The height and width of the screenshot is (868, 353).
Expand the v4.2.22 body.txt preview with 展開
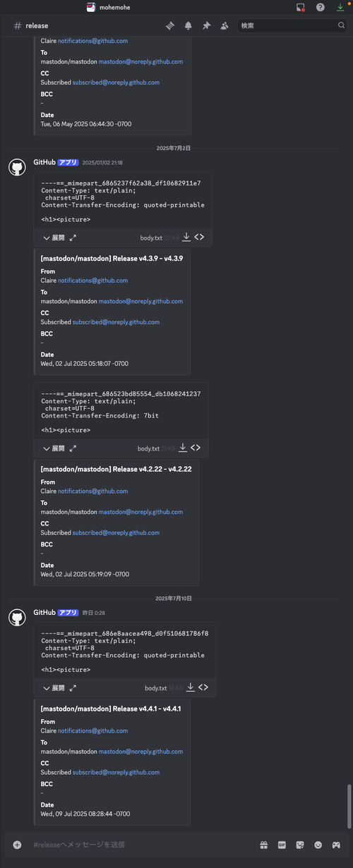pos(54,448)
